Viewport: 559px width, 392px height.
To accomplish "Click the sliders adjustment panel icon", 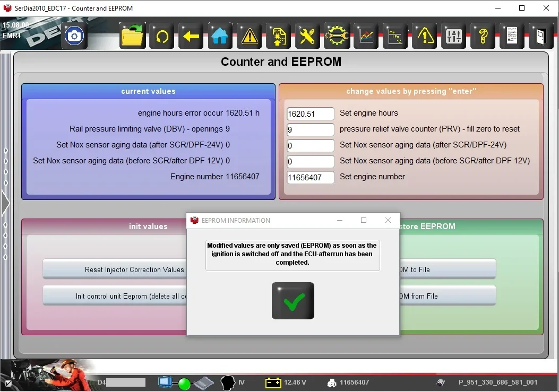I will coord(454,36).
